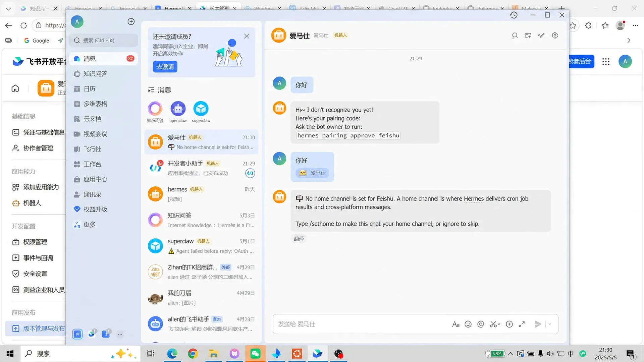Open chat settings gear icon
Screen dimensions: 644x362
coord(555,36)
